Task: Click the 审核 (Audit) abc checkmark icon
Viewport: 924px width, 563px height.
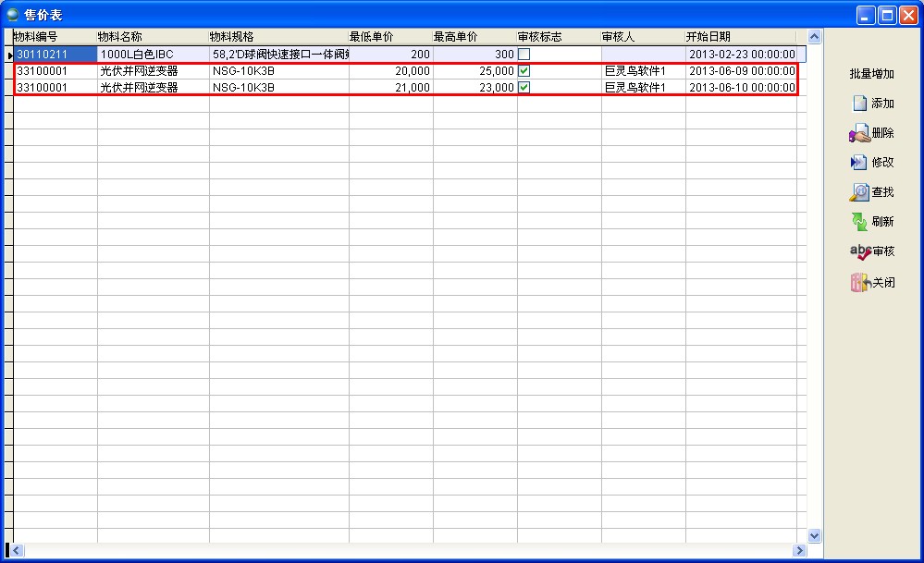Action: [859, 251]
